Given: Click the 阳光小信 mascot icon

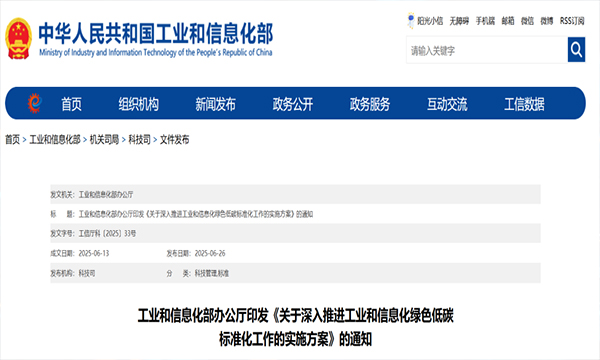Looking at the screenshot, I should [411, 21].
